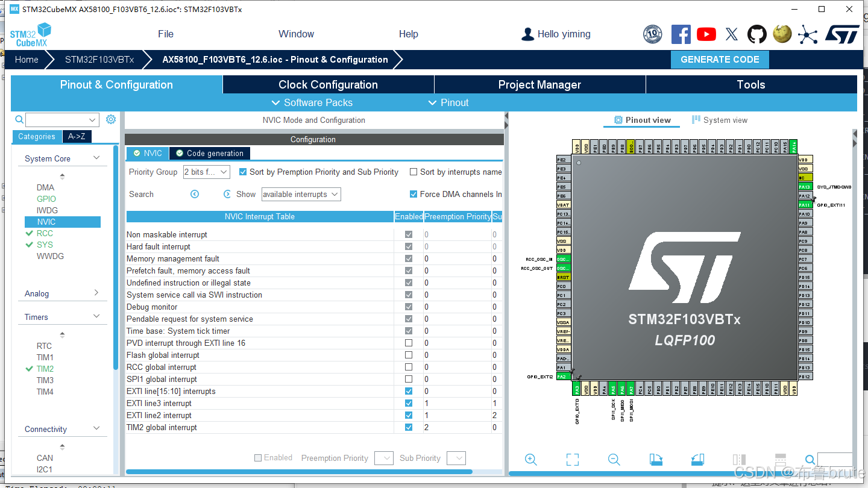Open the peripheral search combo box
The height and width of the screenshot is (488, 868).
pyautogui.click(x=62, y=120)
